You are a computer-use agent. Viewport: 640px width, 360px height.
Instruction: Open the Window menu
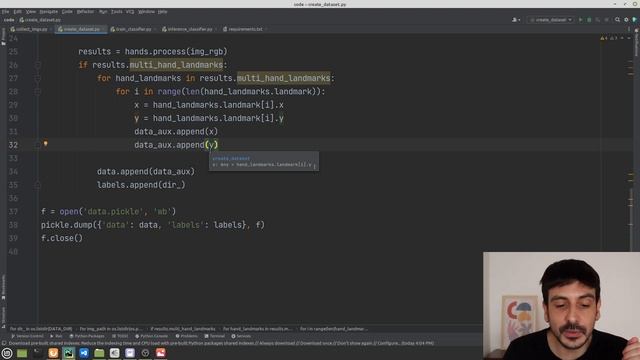click(x=146, y=11)
